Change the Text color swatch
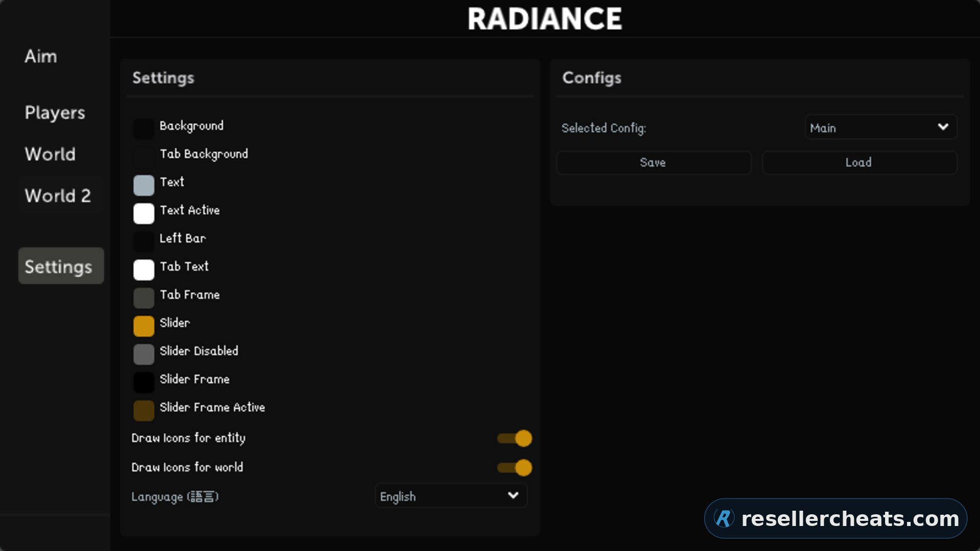The height and width of the screenshot is (551, 980). click(144, 185)
